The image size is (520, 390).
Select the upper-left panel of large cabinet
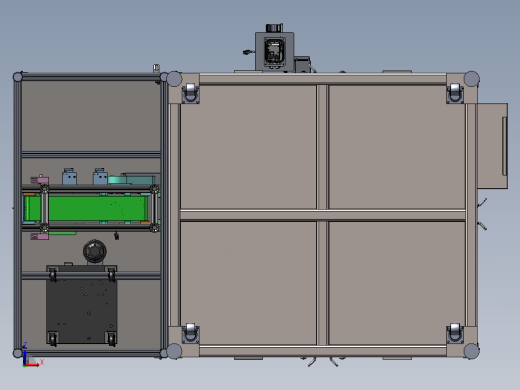[248, 147]
